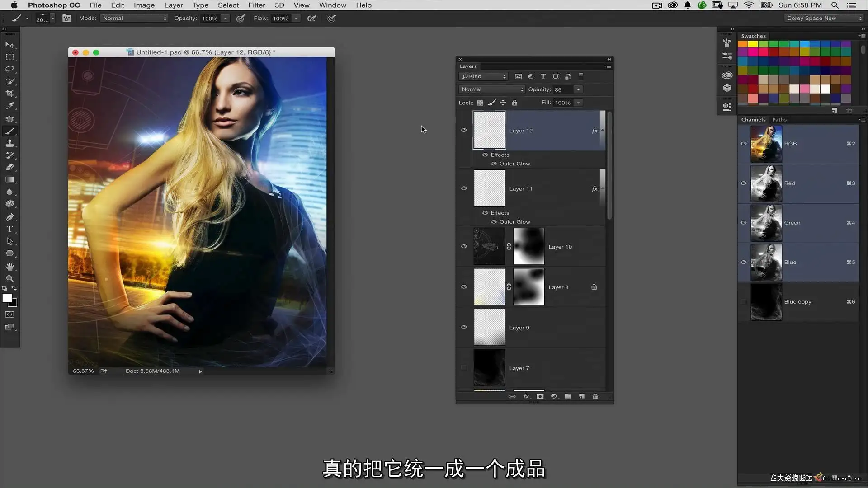This screenshot has height=488, width=868.
Task: Hide Layer 10 with its eye icon
Action: tap(464, 247)
